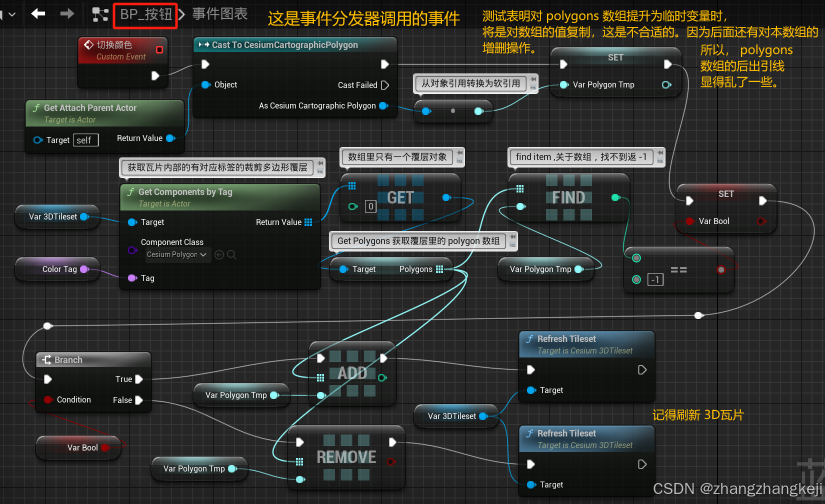825x504 pixels.
Task: Click the array grid icon on GET node
Action: 352,185
